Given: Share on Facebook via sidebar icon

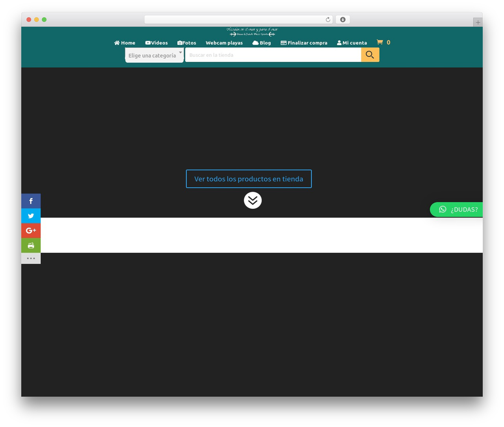Looking at the screenshot, I should 31,201.
